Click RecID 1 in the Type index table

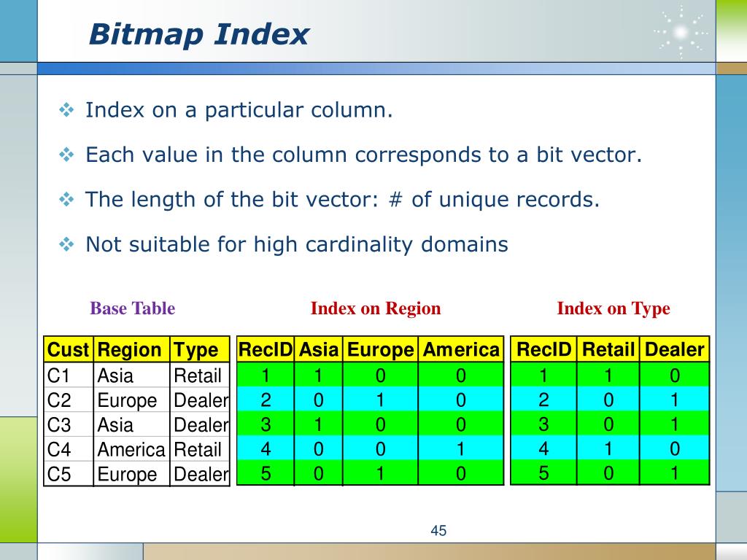pos(543,376)
